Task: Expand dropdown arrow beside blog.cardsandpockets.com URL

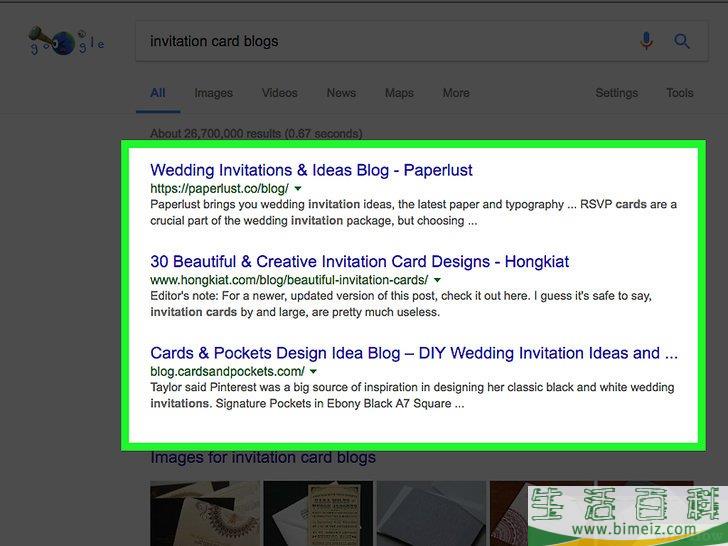Action: click(313, 371)
